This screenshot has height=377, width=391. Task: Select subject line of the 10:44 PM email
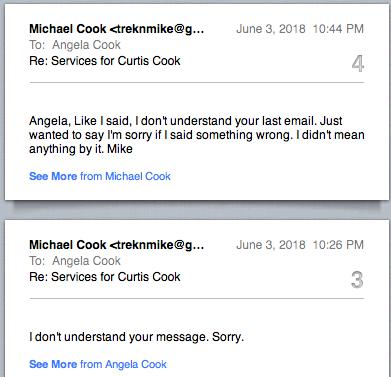pyautogui.click(x=105, y=61)
